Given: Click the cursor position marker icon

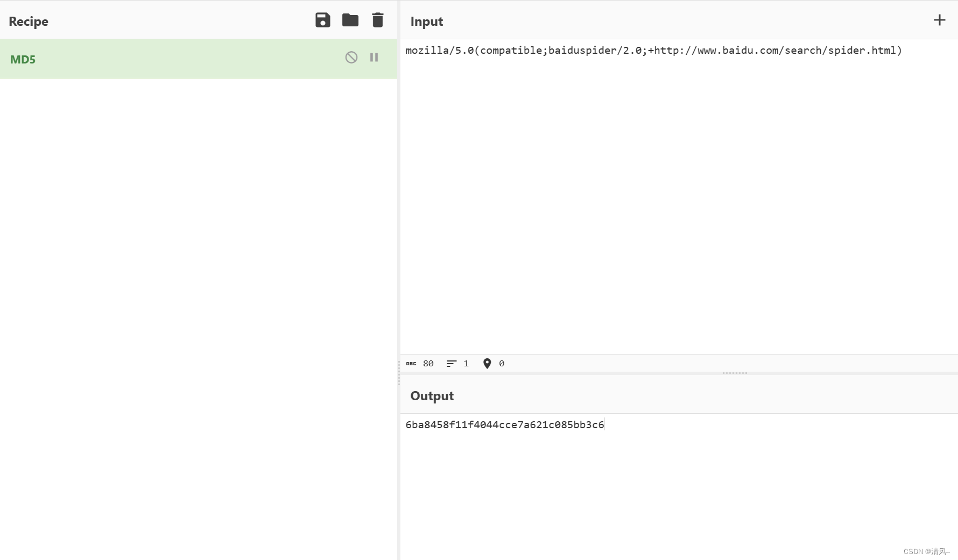Looking at the screenshot, I should [x=487, y=364].
